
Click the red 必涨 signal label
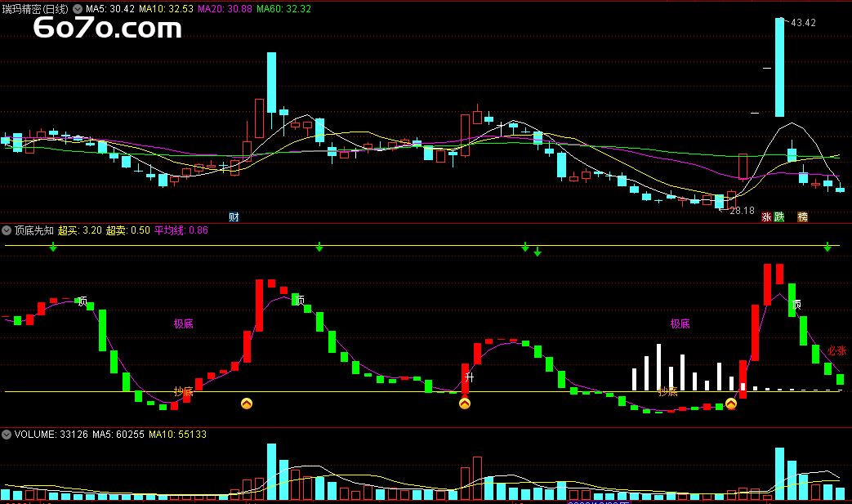point(836,351)
